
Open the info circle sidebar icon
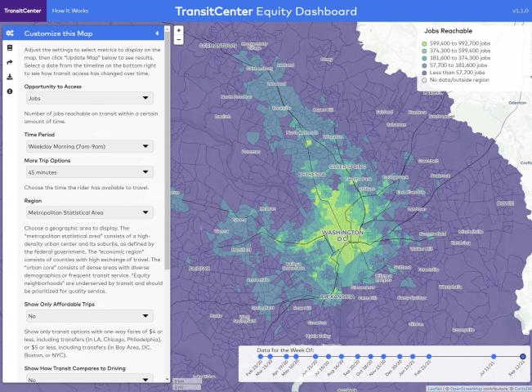click(x=10, y=91)
